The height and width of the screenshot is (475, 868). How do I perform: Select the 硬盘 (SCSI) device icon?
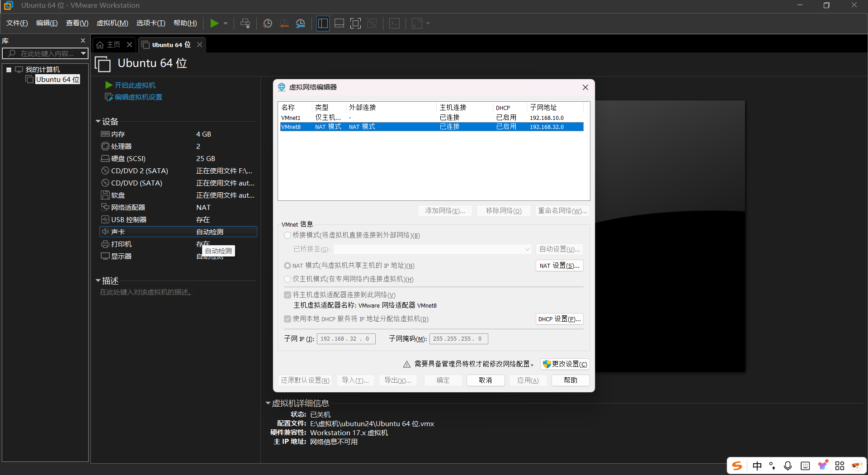105,158
